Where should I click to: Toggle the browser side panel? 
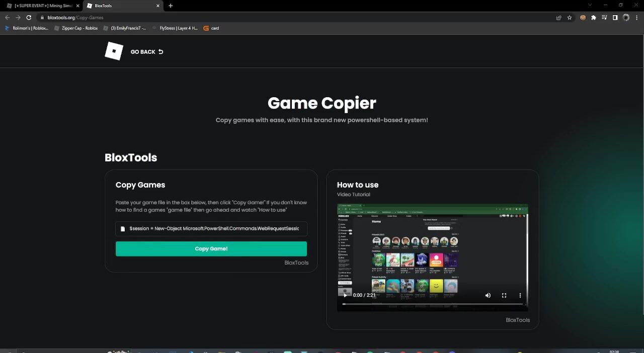coord(615,18)
